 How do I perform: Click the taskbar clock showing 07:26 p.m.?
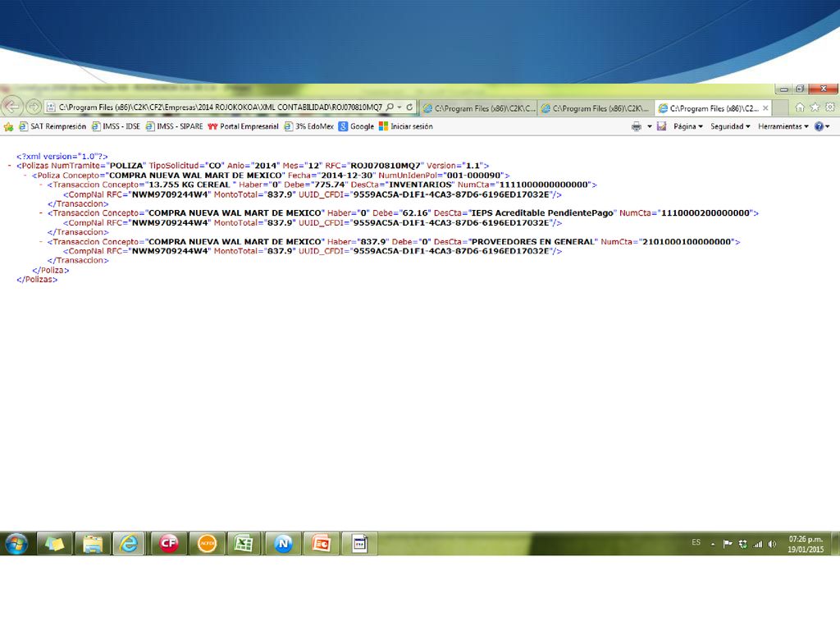coord(806,544)
